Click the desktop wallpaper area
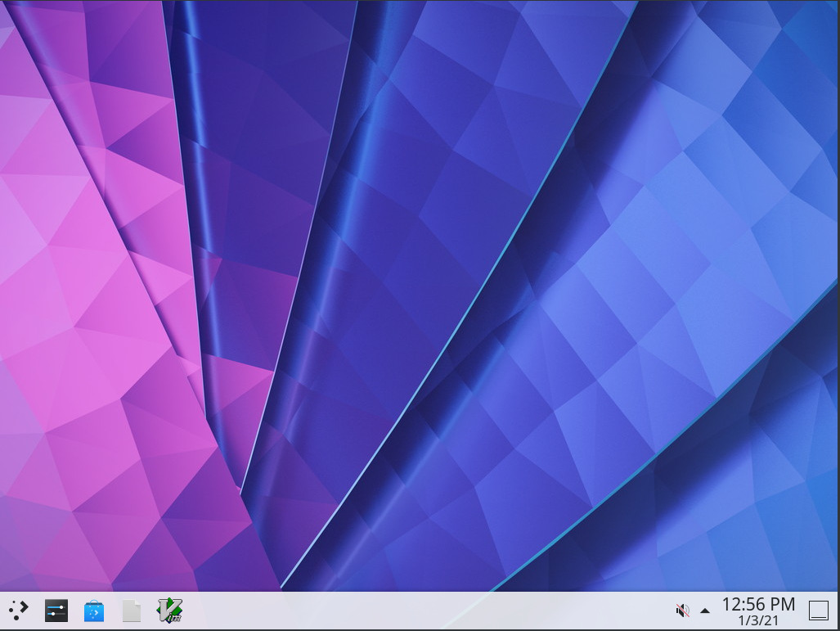This screenshot has height=631, width=840. coord(420,295)
